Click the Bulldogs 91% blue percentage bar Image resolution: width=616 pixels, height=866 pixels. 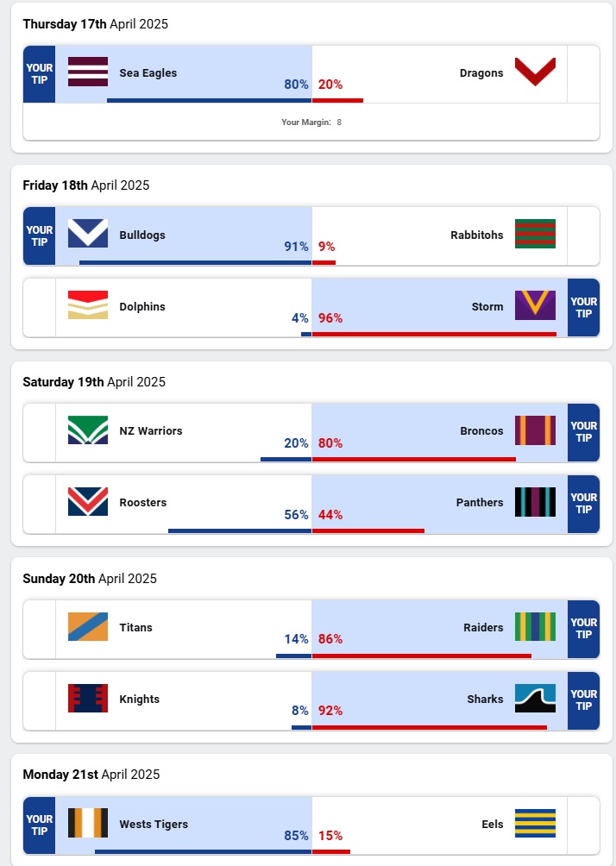tap(195, 262)
